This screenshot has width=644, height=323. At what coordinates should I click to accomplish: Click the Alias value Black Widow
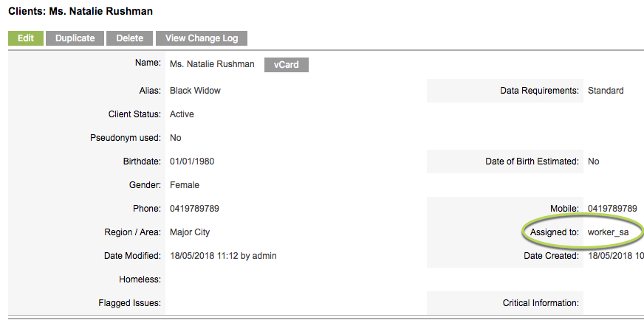coord(195,91)
